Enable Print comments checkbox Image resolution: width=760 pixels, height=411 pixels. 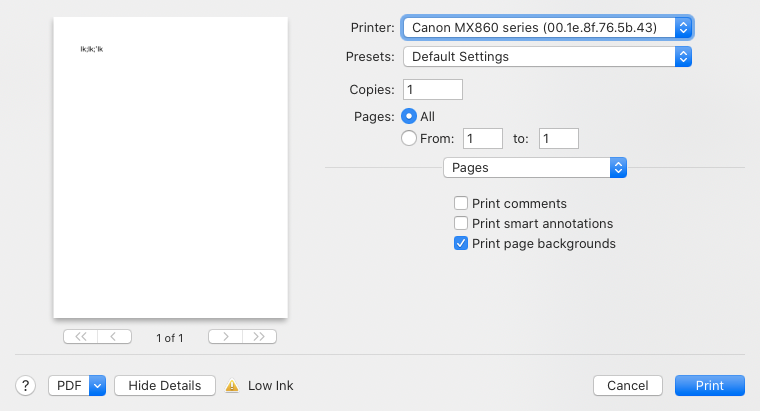tap(461, 203)
